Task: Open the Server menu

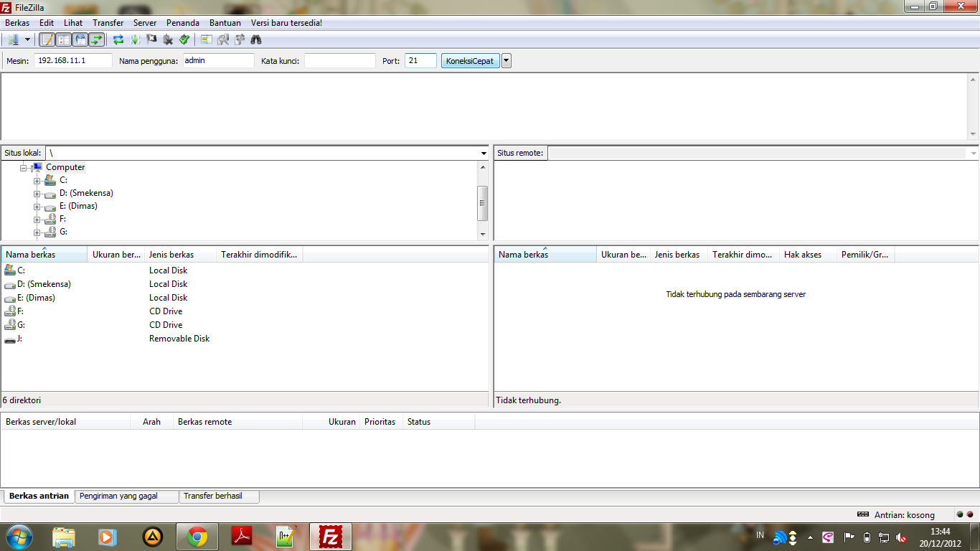Action: click(145, 23)
